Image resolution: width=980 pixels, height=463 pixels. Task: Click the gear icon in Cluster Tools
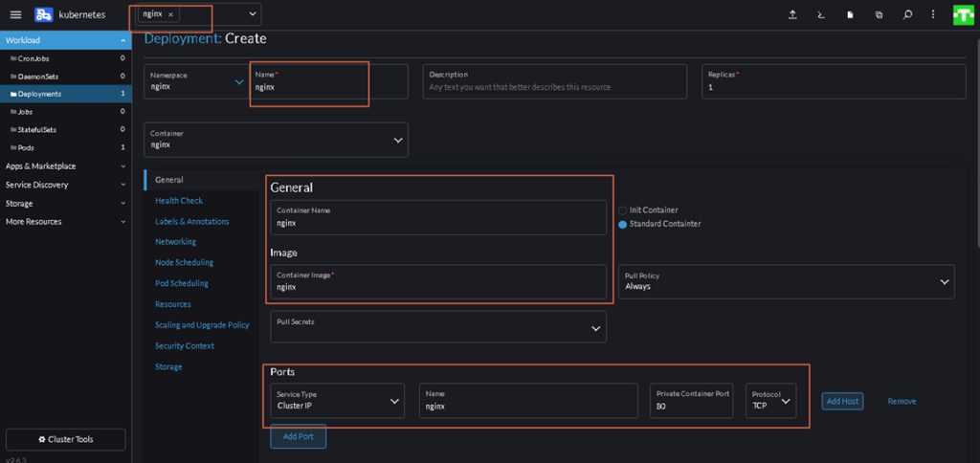[x=42, y=439]
